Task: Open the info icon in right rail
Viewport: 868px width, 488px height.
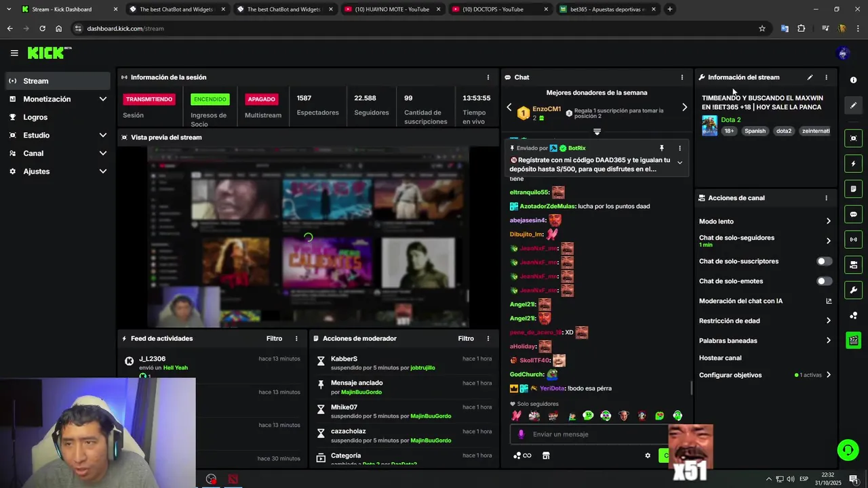Action: pos(853,80)
